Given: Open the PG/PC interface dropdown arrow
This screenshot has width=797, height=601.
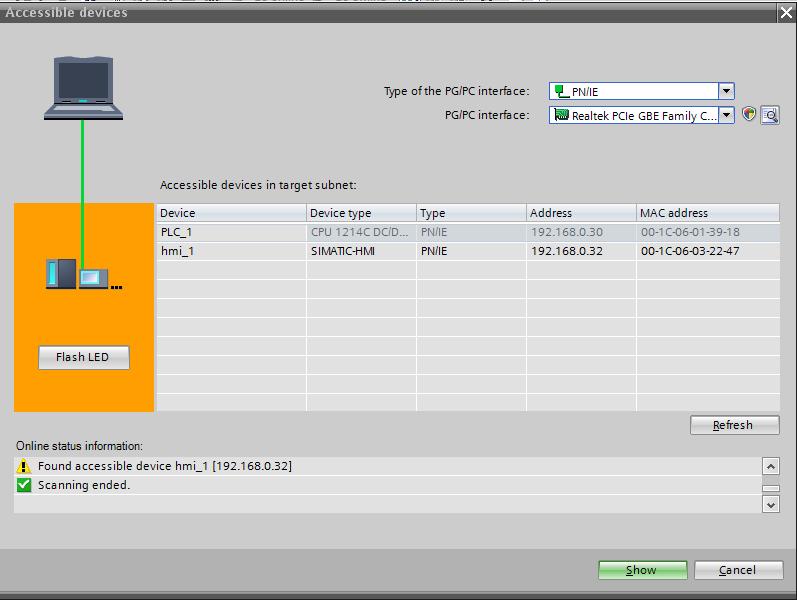Looking at the screenshot, I should pyautogui.click(x=726, y=115).
